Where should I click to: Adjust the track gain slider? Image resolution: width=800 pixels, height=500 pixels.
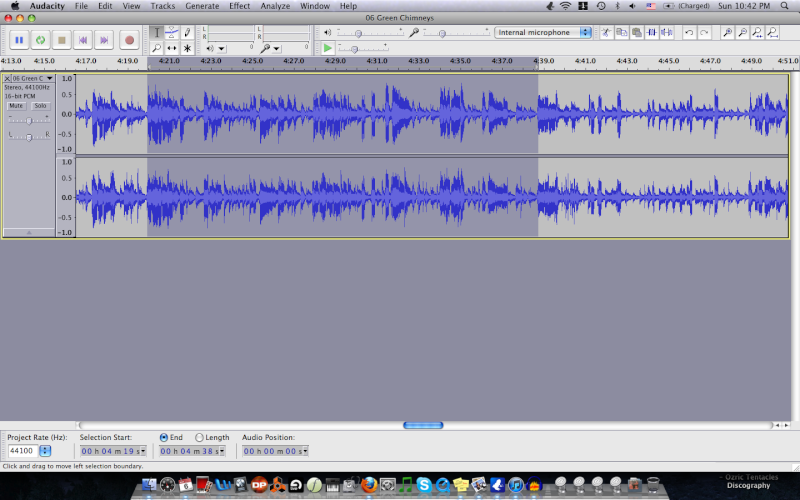click(x=29, y=120)
